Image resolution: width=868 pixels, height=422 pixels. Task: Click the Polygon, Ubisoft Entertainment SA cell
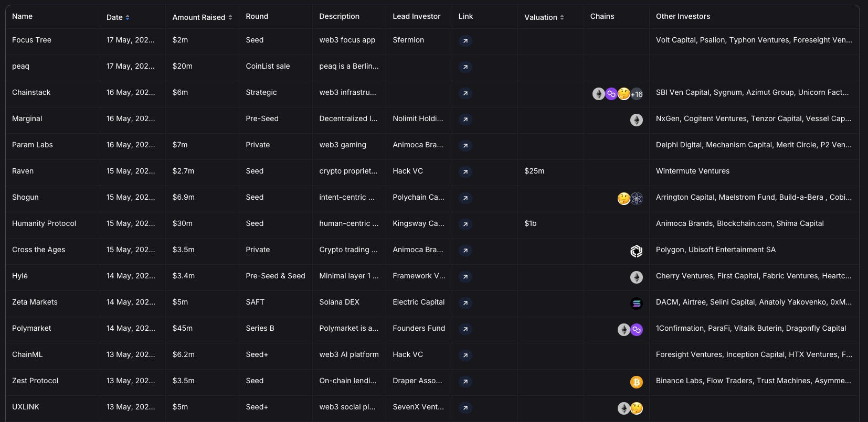754,250
